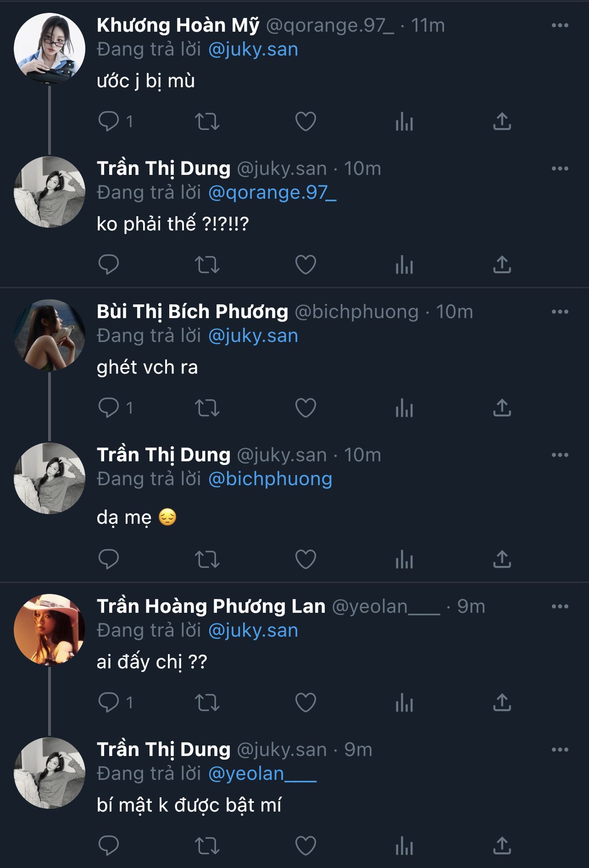This screenshot has height=868, width=589.
Task: Open @qorange.97_ mention link in reply
Action: 272,193
